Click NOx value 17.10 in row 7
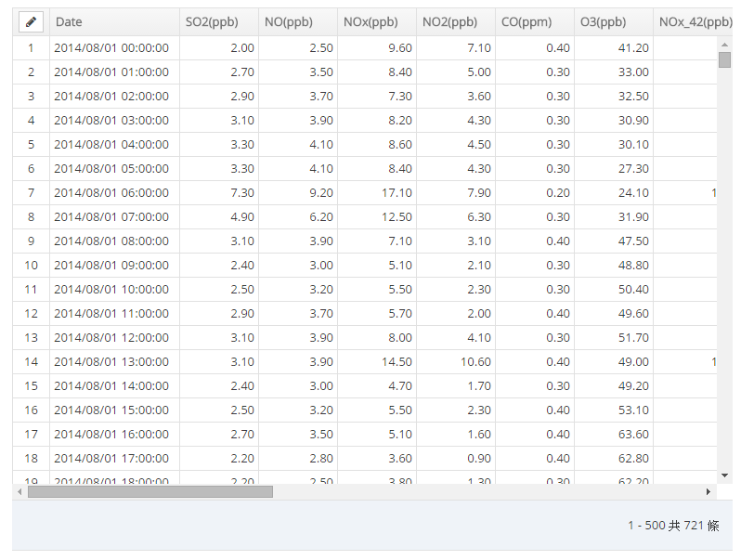Viewport: 741px width, 560px height. (x=377, y=193)
